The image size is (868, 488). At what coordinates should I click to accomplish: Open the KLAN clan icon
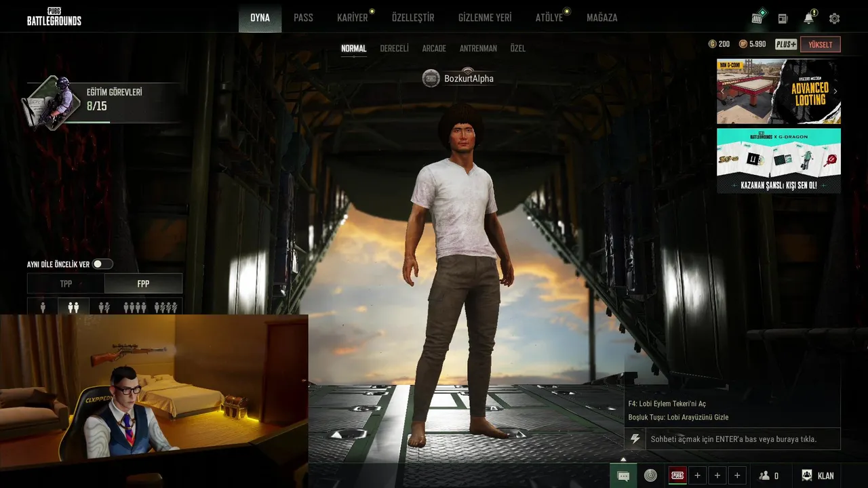click(x=807, y=476)
